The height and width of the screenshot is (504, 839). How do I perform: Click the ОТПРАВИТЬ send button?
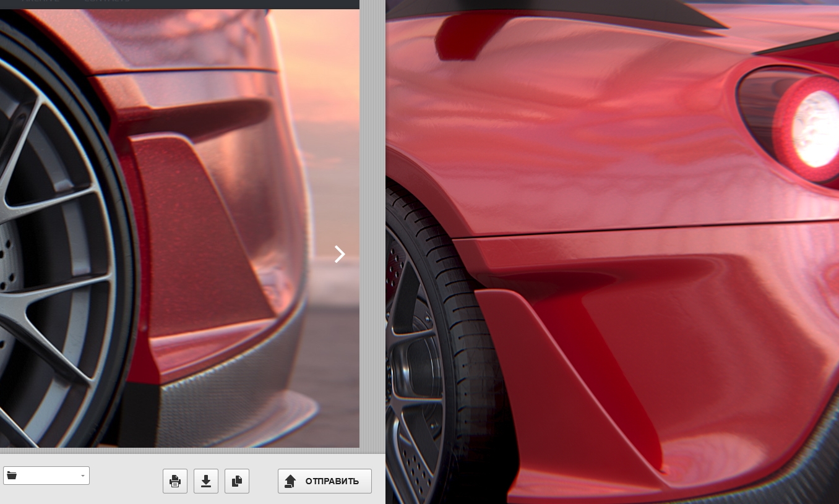(x=325, y=481)
